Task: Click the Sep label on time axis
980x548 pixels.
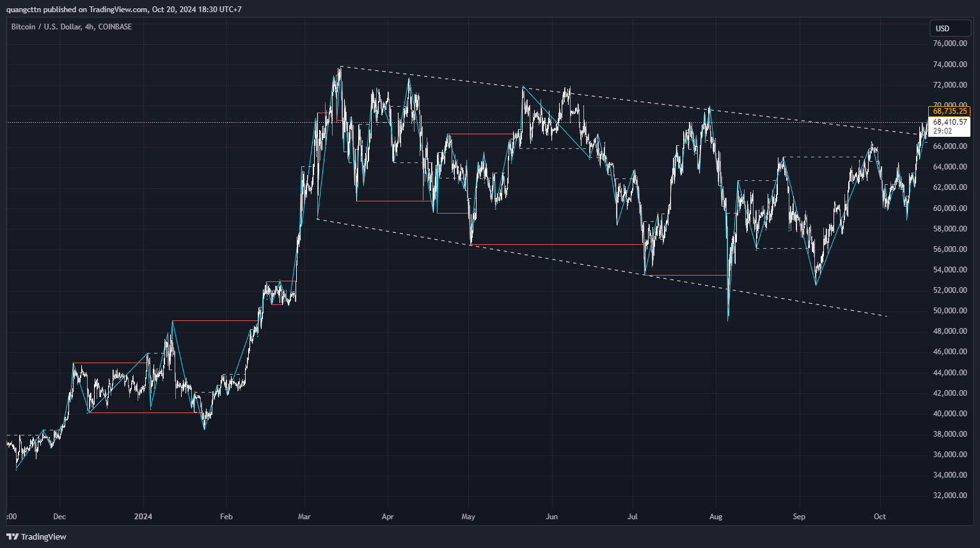Action: click(x=799, y=517)
